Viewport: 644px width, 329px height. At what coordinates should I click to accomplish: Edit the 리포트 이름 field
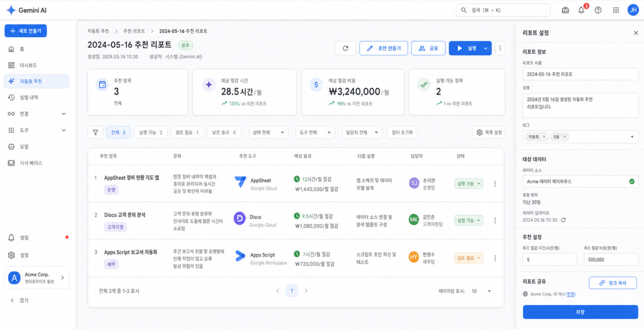(580, 74)
